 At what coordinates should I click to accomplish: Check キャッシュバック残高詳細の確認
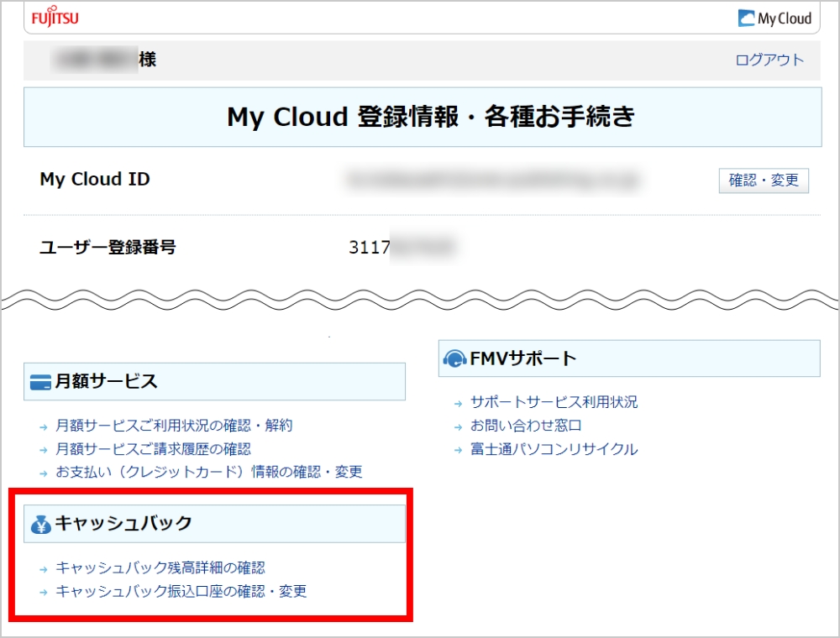coord(160,568)
